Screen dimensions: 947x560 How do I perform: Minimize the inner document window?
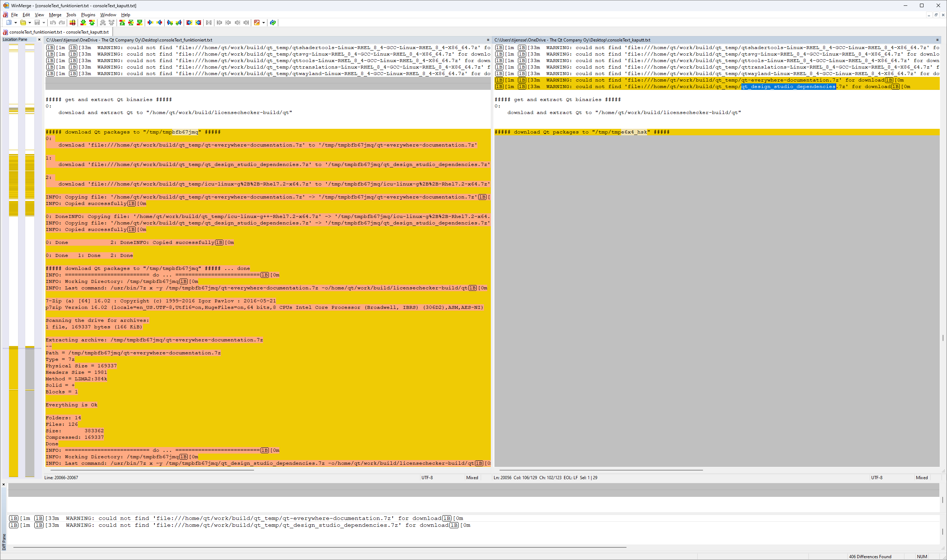click(929, 15)
